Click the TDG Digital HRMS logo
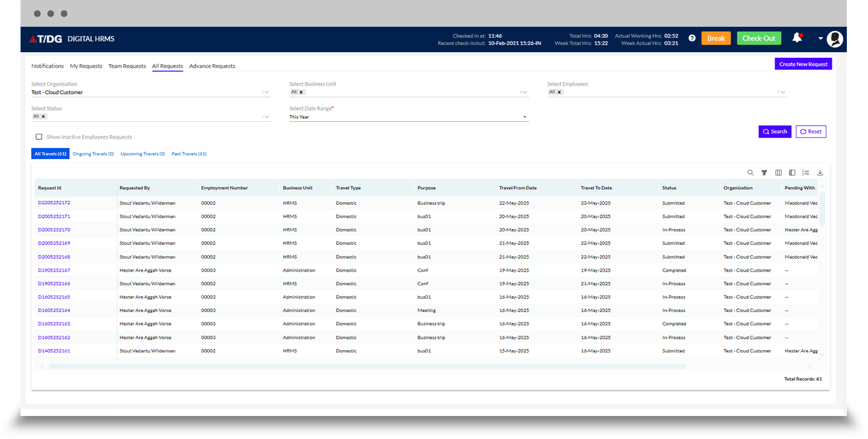The height and width of the screenshot is (439, 868). point(72,39)
